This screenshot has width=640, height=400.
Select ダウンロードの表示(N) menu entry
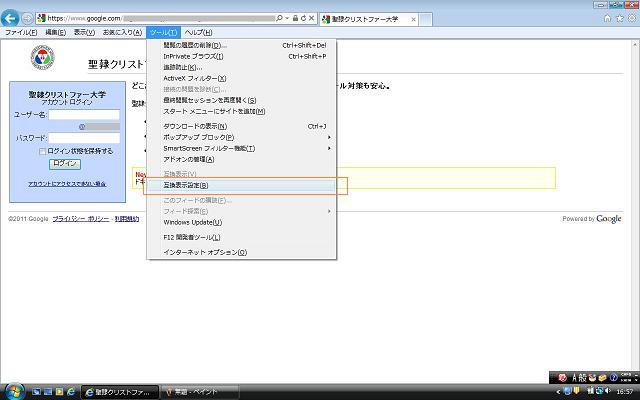coord(242,126)
